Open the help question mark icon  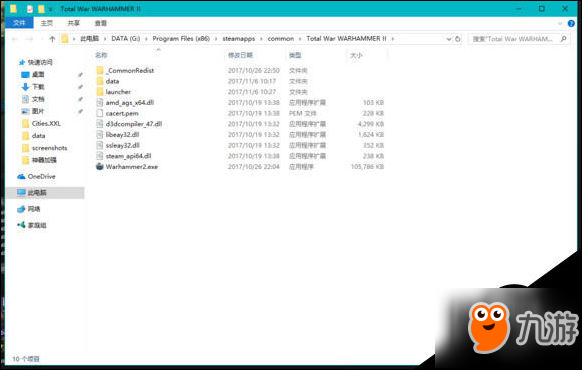571,23
